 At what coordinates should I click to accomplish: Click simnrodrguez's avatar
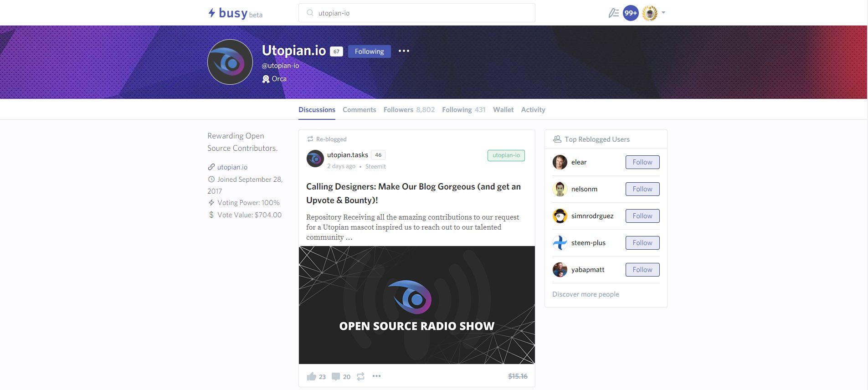560,216
